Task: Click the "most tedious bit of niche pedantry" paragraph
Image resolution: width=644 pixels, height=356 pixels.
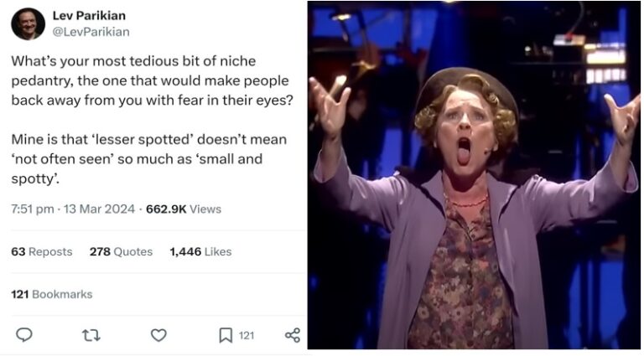Action: [151, 80]
